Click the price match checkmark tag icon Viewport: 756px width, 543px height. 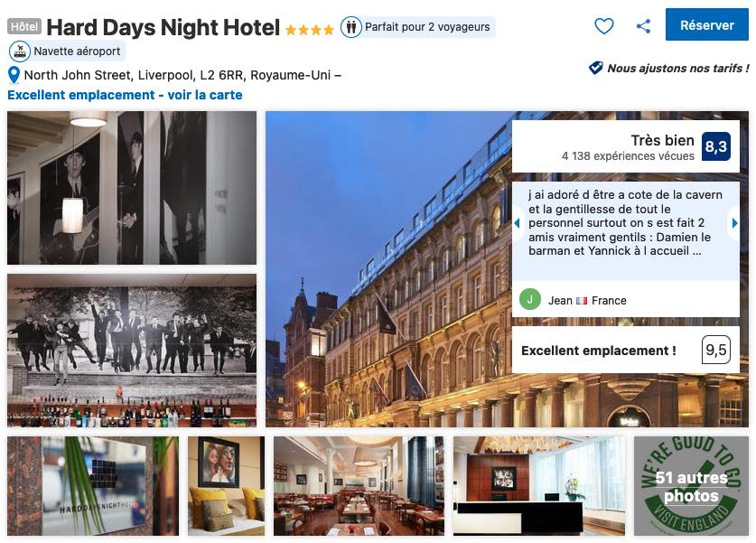coord(595,68)
